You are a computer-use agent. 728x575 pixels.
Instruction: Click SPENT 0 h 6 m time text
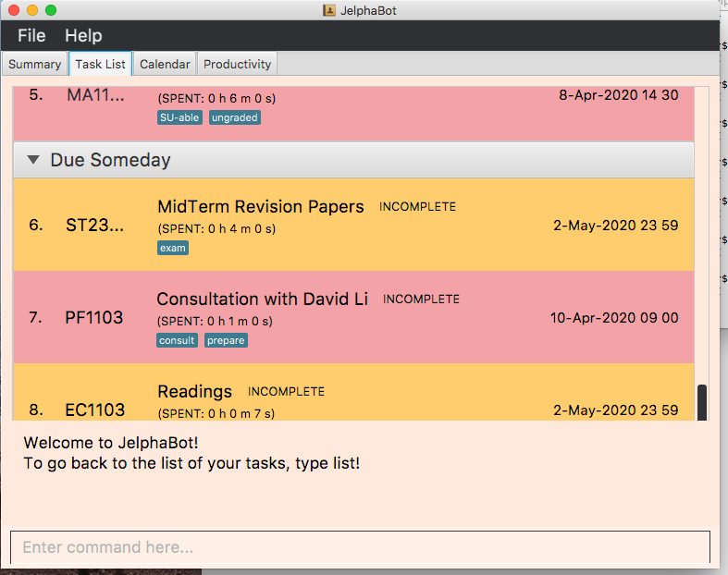[216, 98]
